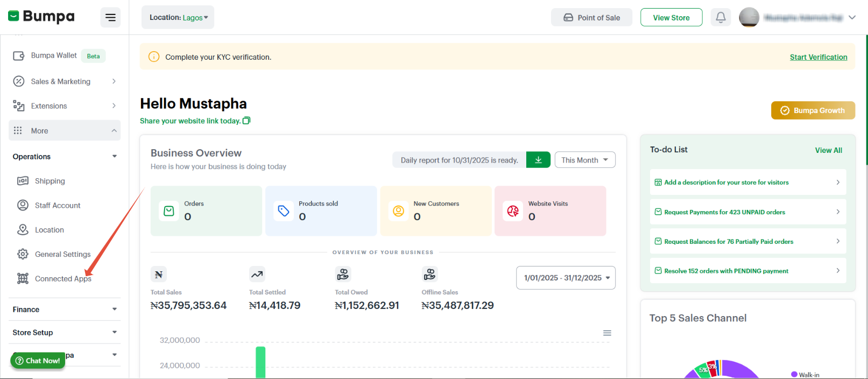Click the Website Visits globe icon
868x379 pixels.
click(x=513, y=211)
